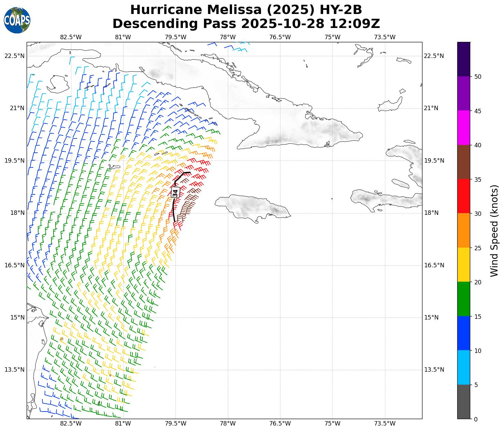This screenshot has height=431, width=504.
Task: Click the 13.5°N label on left axis
Action: [x=14, y=370]
